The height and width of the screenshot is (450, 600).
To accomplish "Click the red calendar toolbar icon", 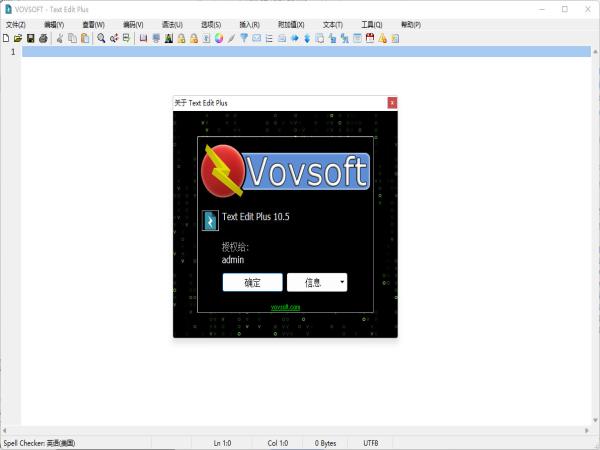I will click(370, 38).
